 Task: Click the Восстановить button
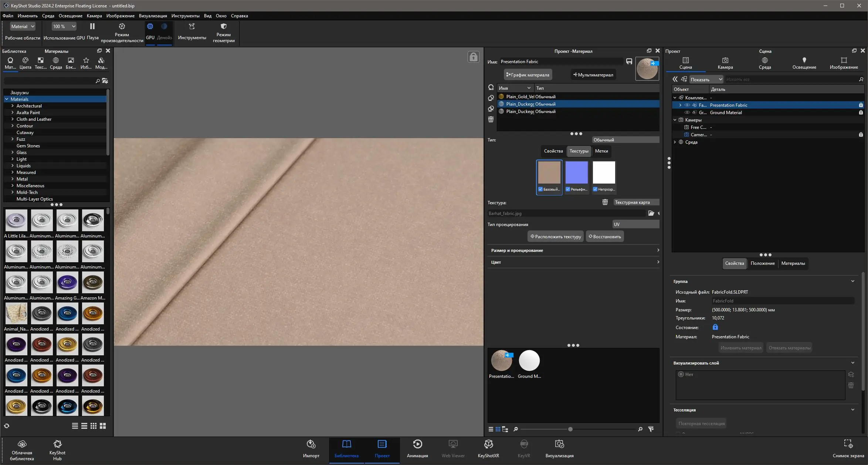605,237
